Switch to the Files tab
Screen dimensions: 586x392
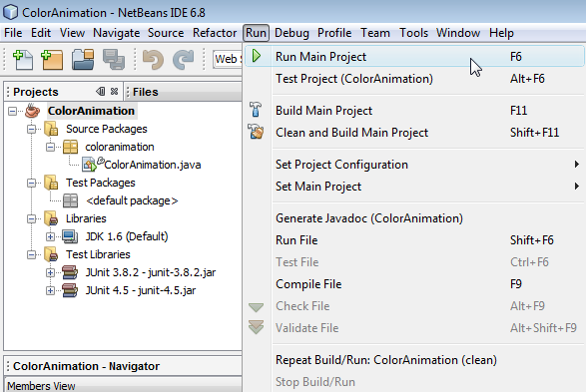click(146, 92)
